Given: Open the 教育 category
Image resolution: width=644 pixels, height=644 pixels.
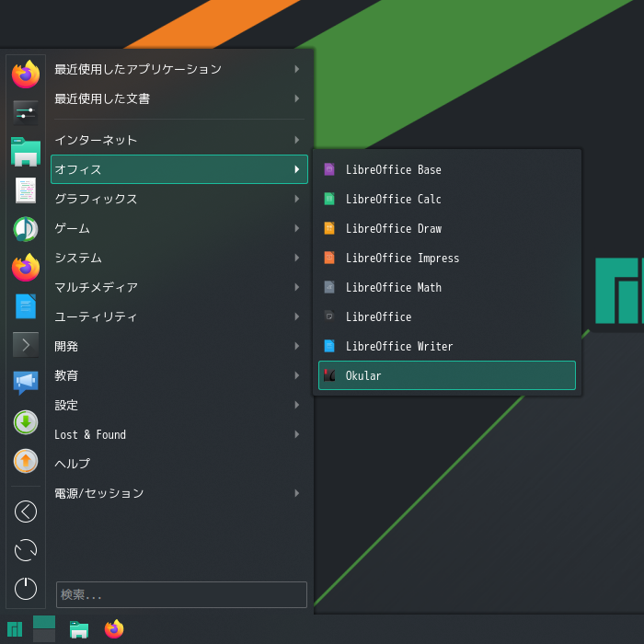Looking at the screenshot, I should click(179, 375).
